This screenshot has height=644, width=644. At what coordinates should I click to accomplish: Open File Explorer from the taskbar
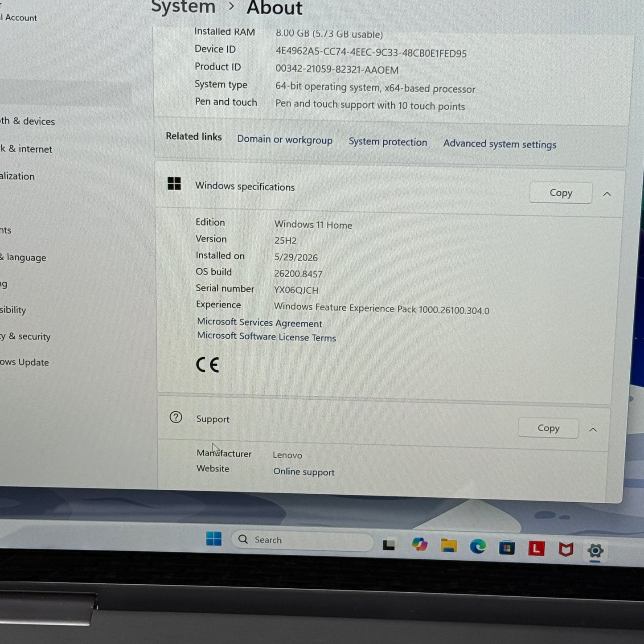(448, 546)
